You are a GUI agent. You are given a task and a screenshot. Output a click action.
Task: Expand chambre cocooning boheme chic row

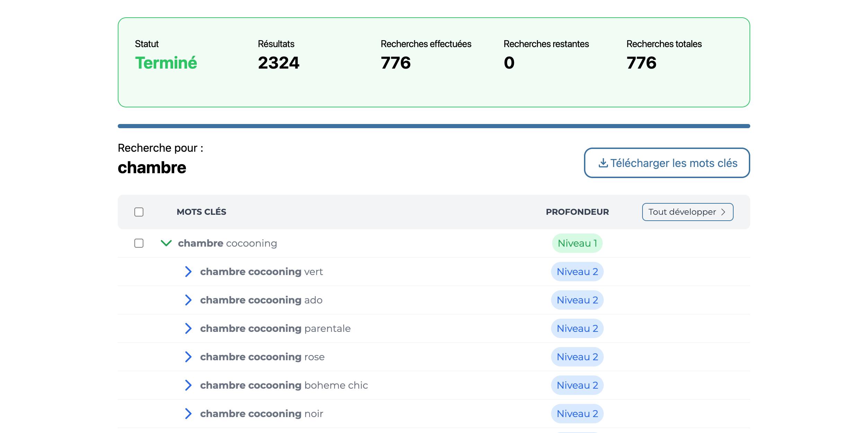point(188,385)
